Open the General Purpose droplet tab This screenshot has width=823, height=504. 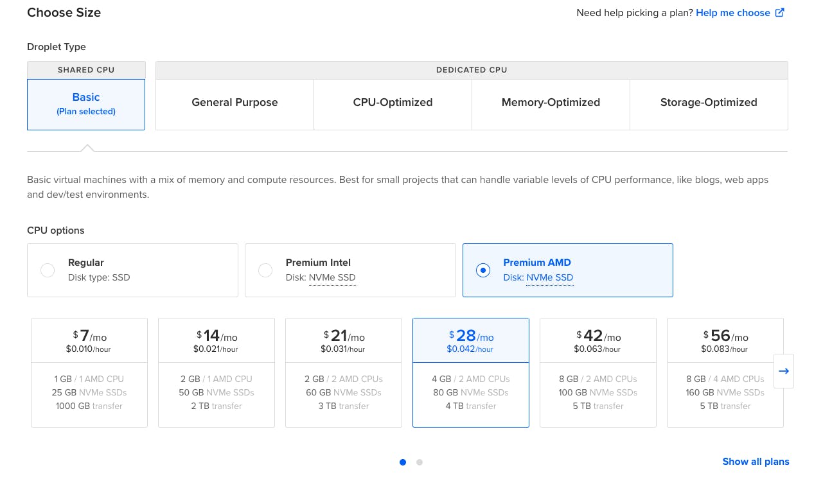click(x=235, y=103)
